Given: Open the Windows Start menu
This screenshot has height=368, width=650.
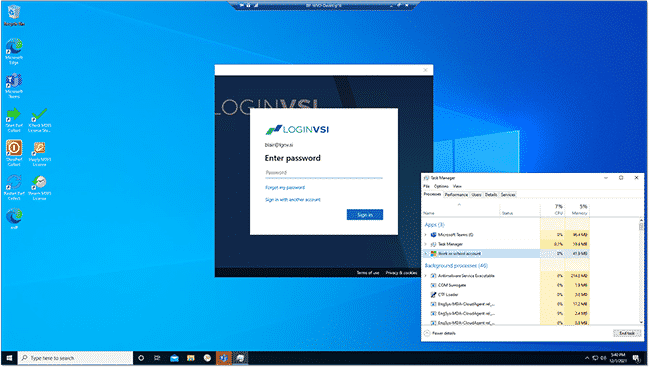Looking at the screenshot, I should 9,358.
